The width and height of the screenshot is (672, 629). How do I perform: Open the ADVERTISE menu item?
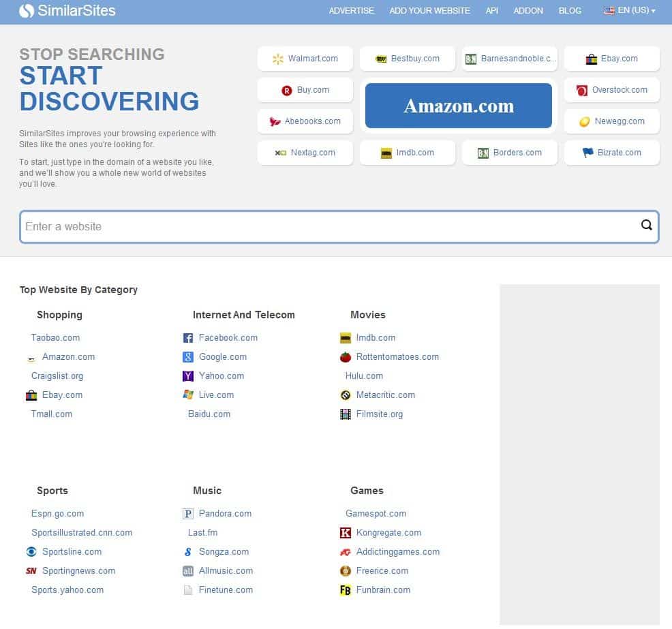click(x=352, y=11)
